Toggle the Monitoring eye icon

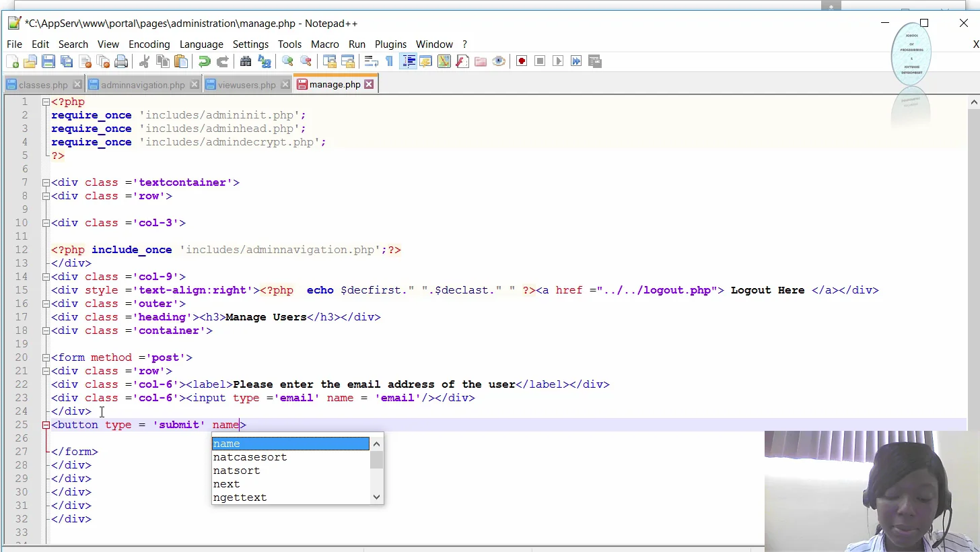(499, 61)
